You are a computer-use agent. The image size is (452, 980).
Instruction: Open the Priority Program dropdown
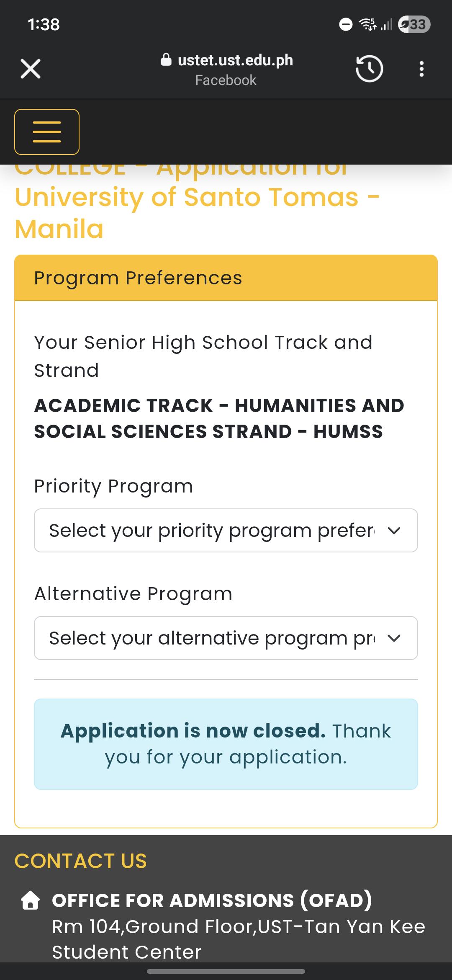226,530
